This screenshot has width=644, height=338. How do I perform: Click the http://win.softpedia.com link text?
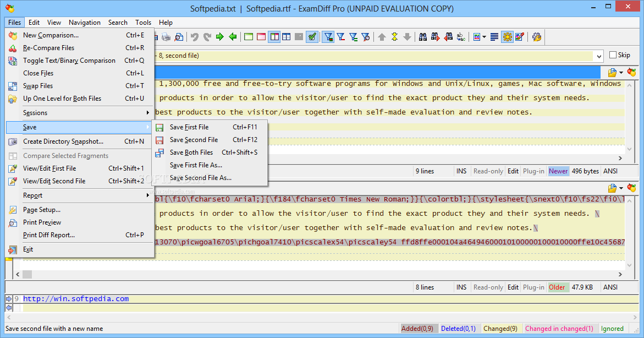tap(76, 299)
